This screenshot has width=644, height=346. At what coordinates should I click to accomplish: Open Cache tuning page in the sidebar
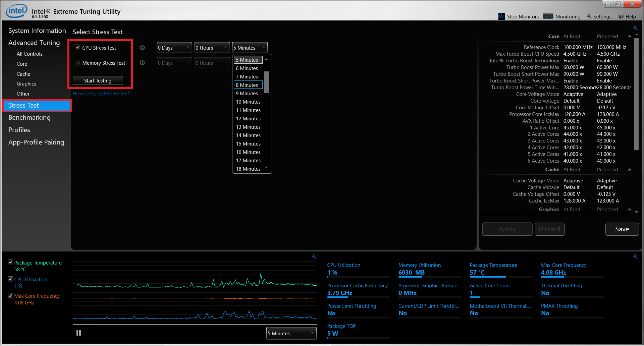23,74
